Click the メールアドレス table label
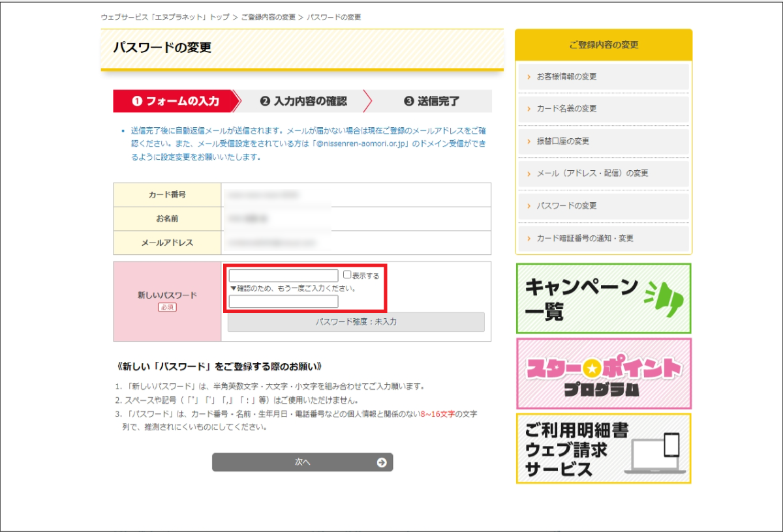783x532 pixels. [167, 243]
